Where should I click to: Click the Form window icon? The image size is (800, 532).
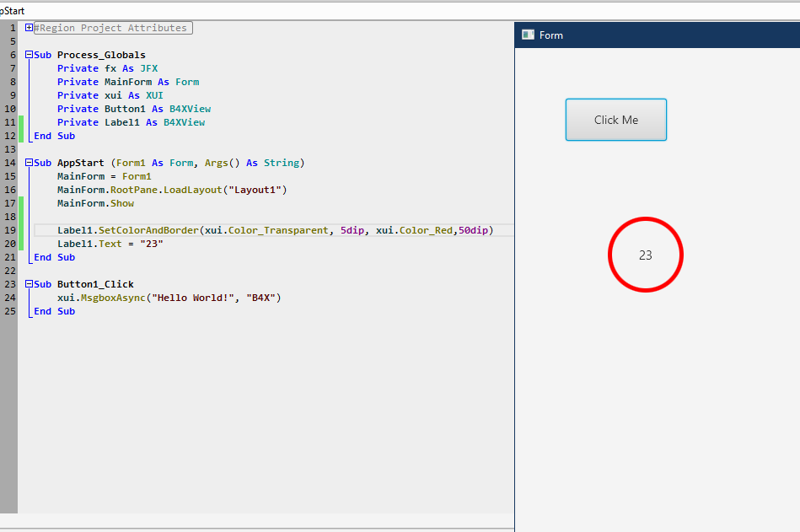[528, 35]
